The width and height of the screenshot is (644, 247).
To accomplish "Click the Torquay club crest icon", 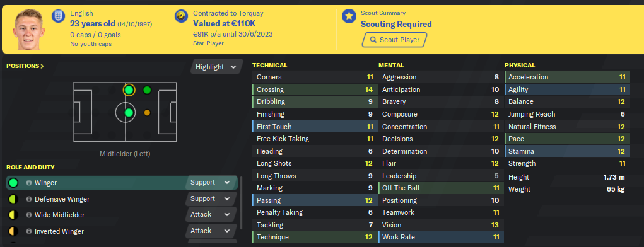I will pos(182,16).
